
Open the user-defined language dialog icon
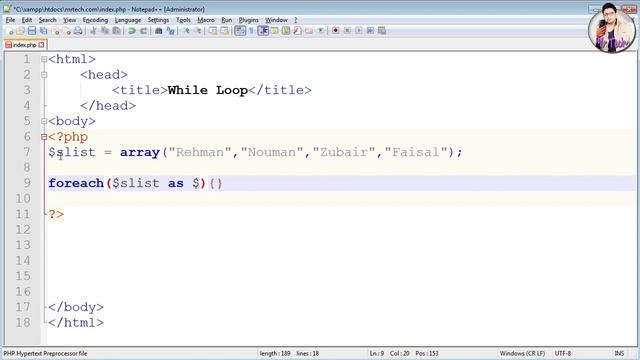[274, 31]
